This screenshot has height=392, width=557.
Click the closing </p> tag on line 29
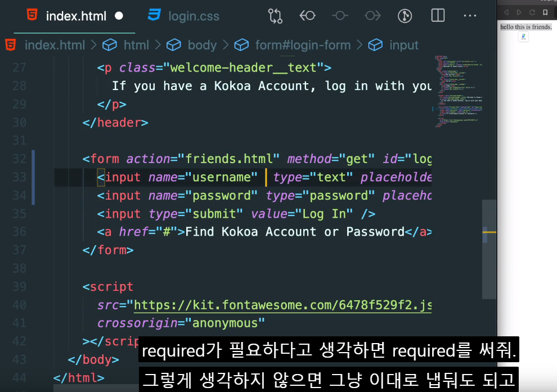click(x=112, y=105)
